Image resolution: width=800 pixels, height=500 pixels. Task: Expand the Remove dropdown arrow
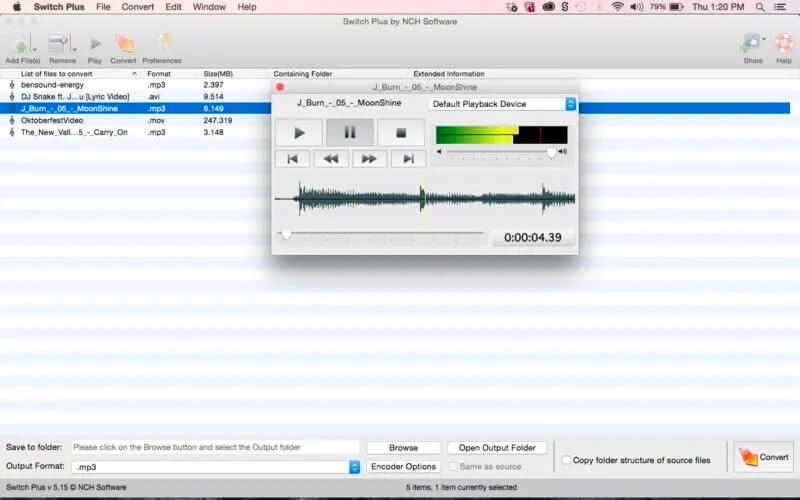(x=74, y=49)
